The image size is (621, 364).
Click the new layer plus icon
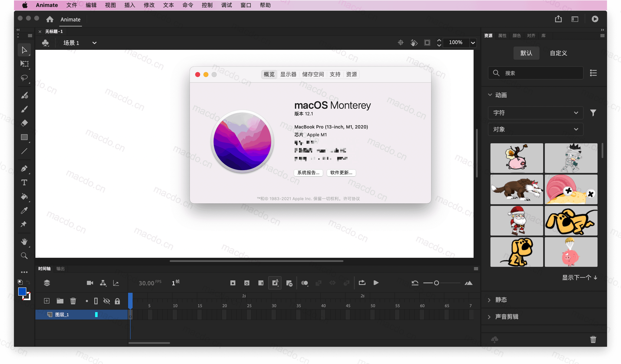coord(47,301)
